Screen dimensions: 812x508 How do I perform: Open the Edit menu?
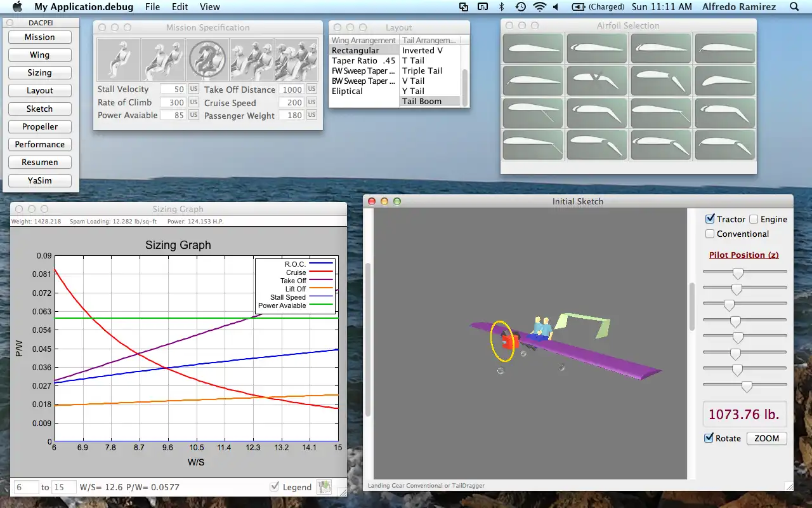180,8
